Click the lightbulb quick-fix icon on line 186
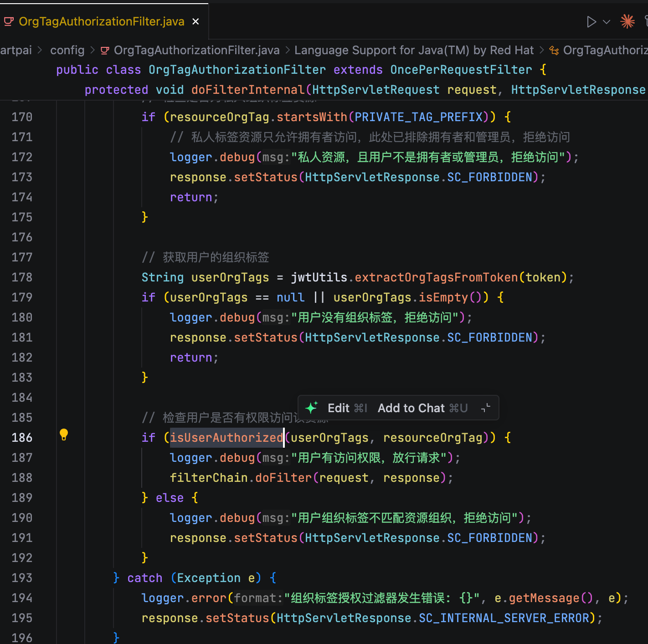Screen dimensions: 648x644 tap(64, 435)
